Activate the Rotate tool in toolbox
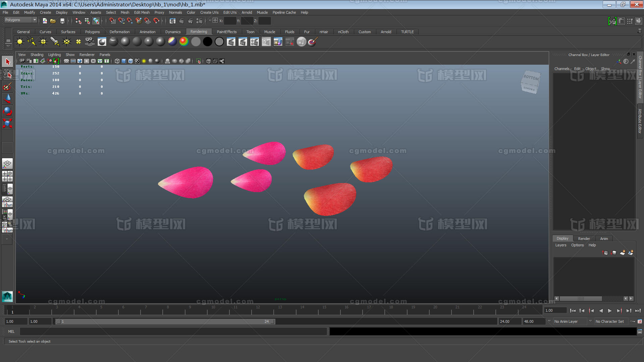Viewport: 644px width, 362px height. [7, 111]
